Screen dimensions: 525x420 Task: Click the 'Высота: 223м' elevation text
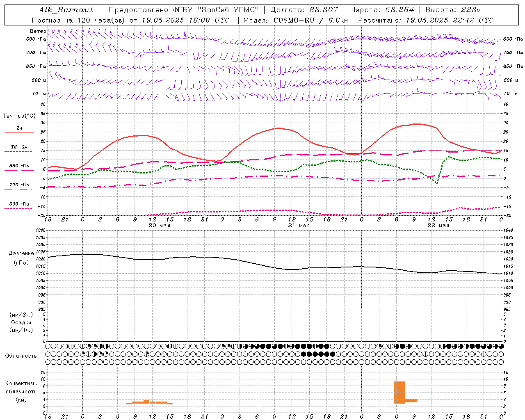point(453,10)
